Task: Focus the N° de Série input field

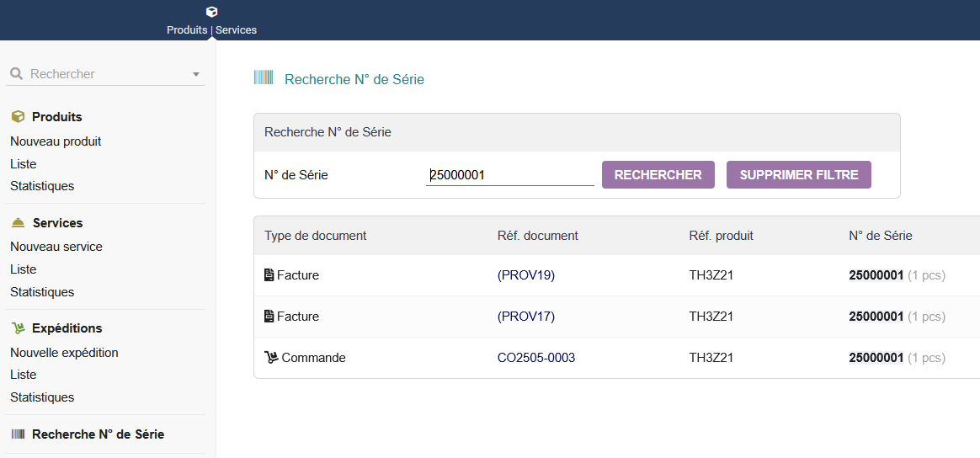Action: coord(509,175)
